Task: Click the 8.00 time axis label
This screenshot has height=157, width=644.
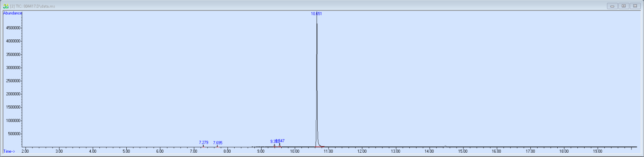Action: coord(227,151)
